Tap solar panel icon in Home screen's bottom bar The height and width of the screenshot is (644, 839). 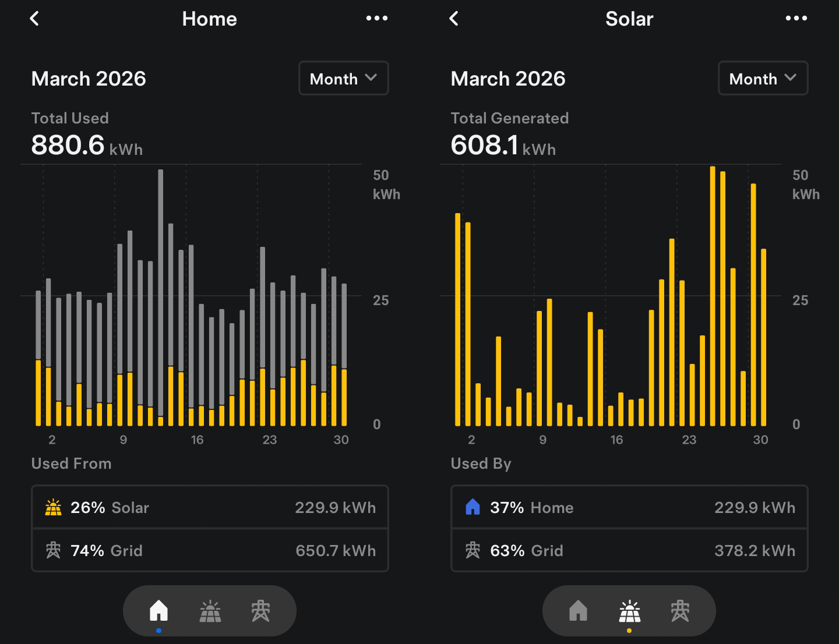point(210,611)
